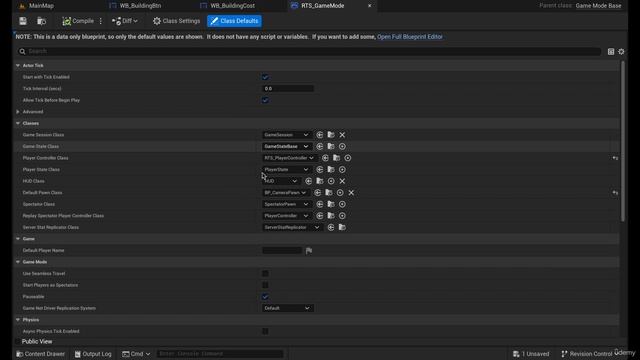Open the Content Drawer

click(40, 354)
